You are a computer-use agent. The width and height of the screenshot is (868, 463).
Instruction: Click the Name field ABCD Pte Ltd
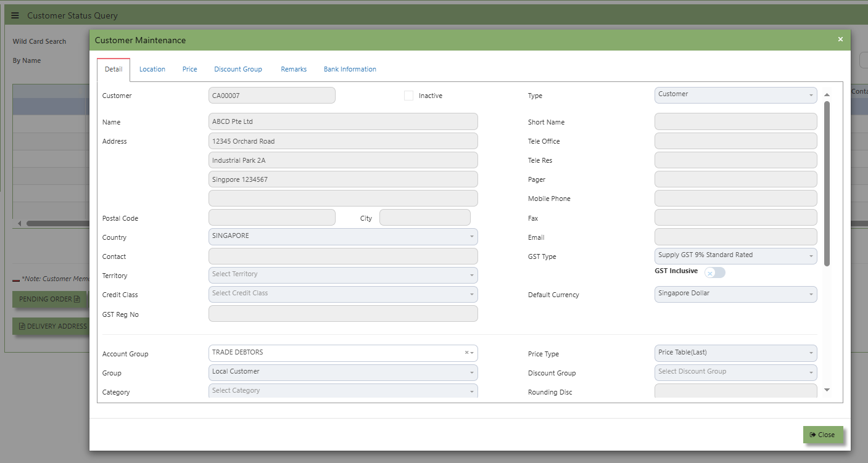click(x=343, y=121)
